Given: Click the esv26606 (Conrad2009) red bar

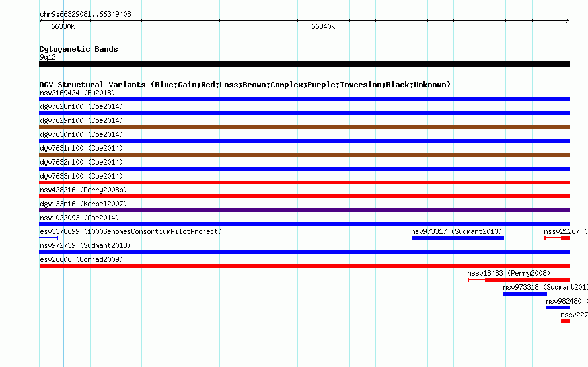Looking at the screenshot, I should click(x=304, y=266).
